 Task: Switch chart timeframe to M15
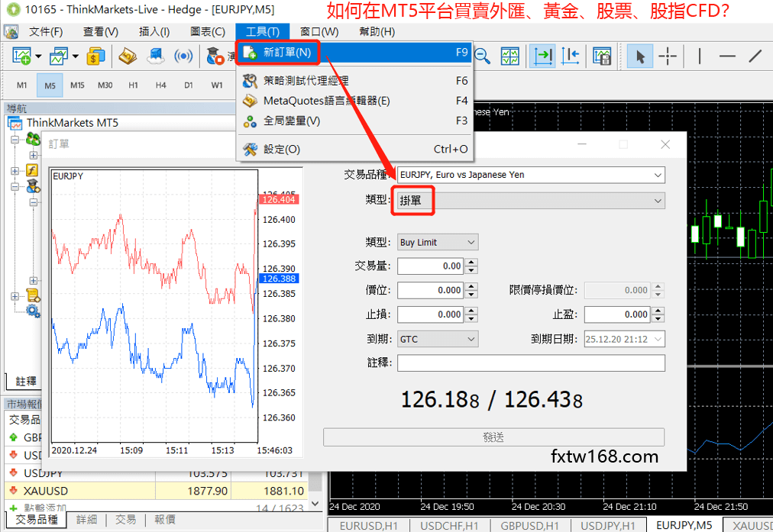pyautogui.click(x=77, y=85)
